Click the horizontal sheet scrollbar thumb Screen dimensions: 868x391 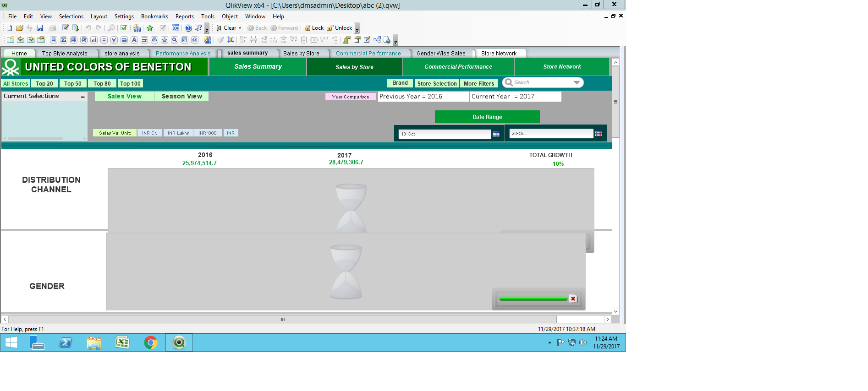(283, 319)
